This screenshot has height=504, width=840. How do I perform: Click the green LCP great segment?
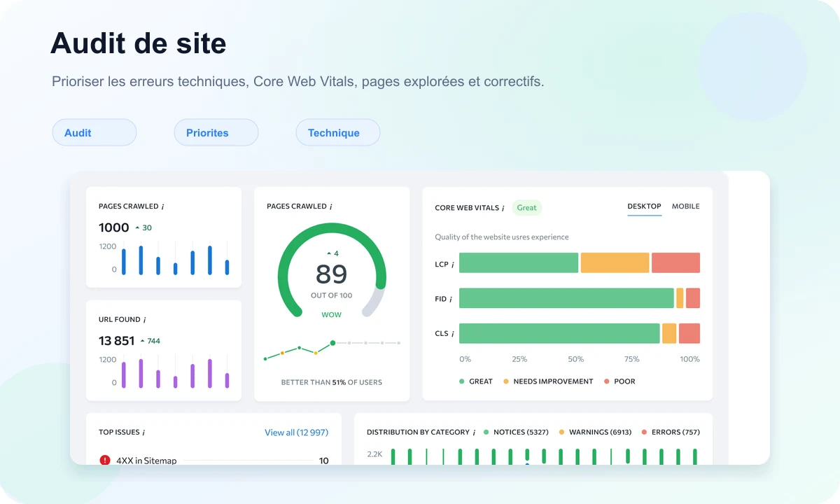[x=519, y=263]
